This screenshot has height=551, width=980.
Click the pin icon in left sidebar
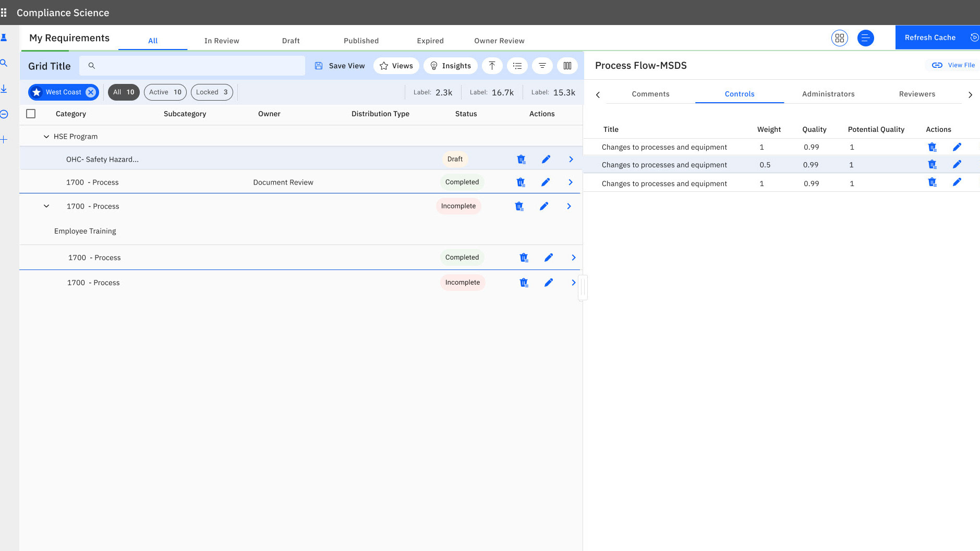[x=4, y=38]
